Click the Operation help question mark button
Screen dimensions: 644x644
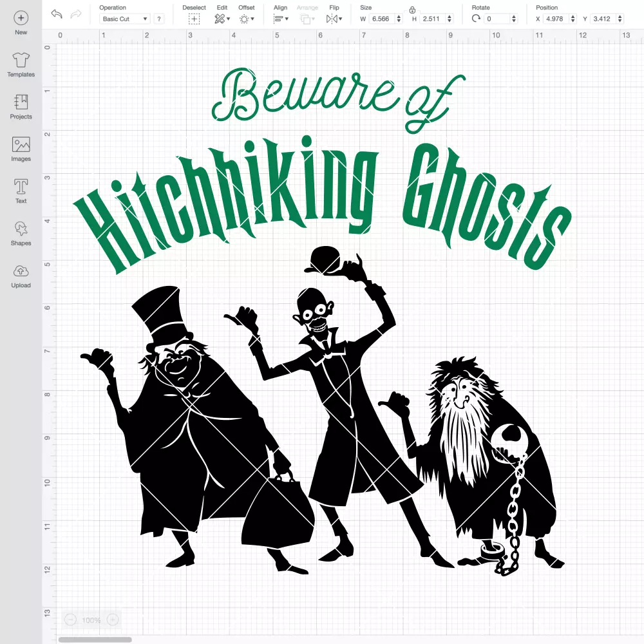coord(159,19)
